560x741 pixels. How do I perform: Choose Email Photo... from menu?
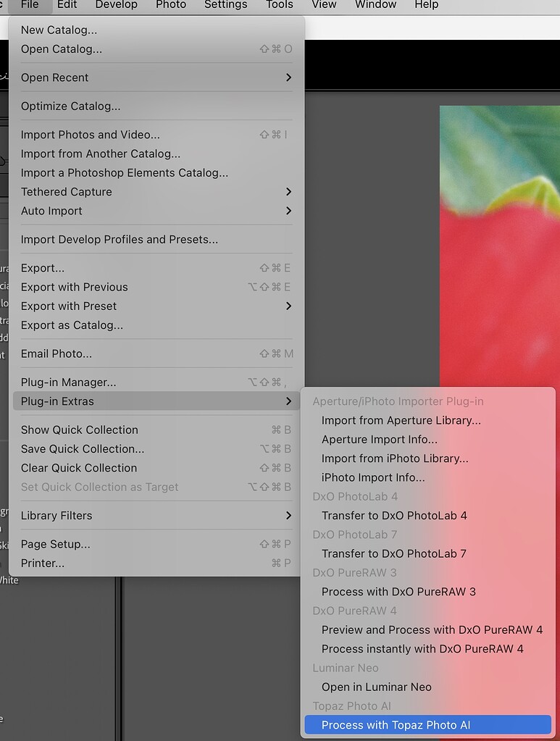pyautogui.click(x=57, y=354)
